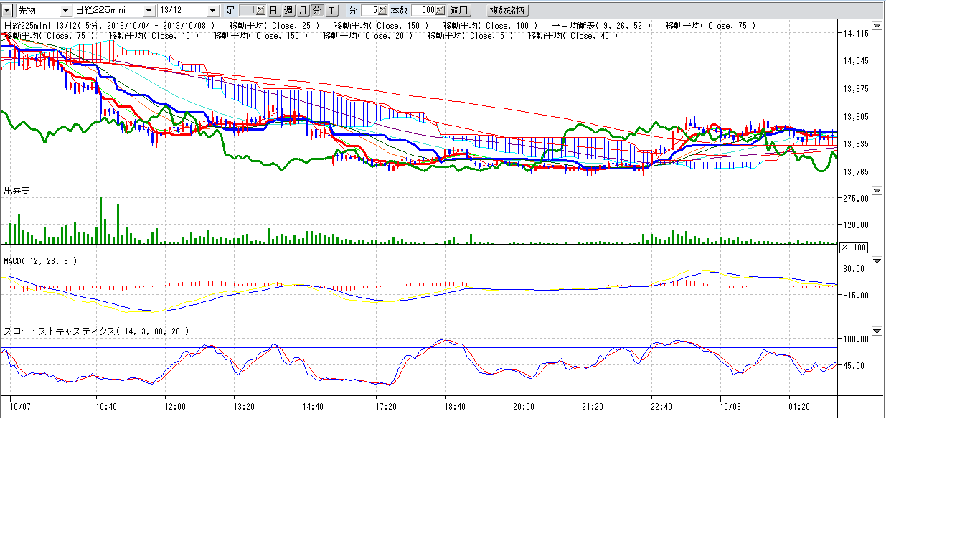Screen dimensions: 980x551
Task: Select the minute (分) timeframe button
Action: tap(317, 11)
